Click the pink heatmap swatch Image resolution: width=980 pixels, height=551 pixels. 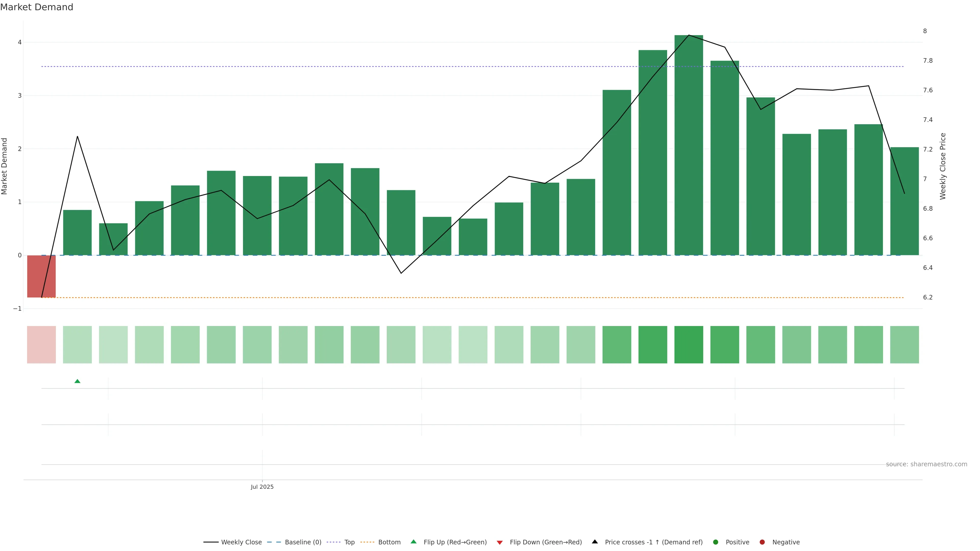pyautogui.click(x=41, y=345)
